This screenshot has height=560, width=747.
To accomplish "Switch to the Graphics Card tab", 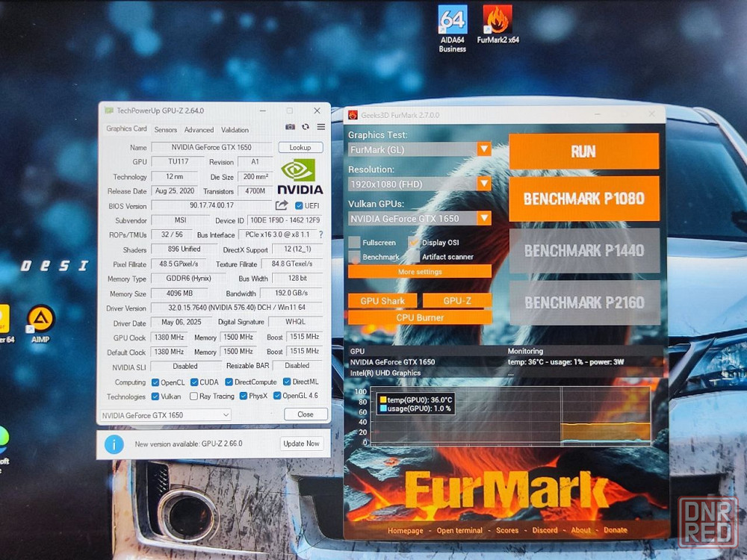I will (x=126, y=128).
